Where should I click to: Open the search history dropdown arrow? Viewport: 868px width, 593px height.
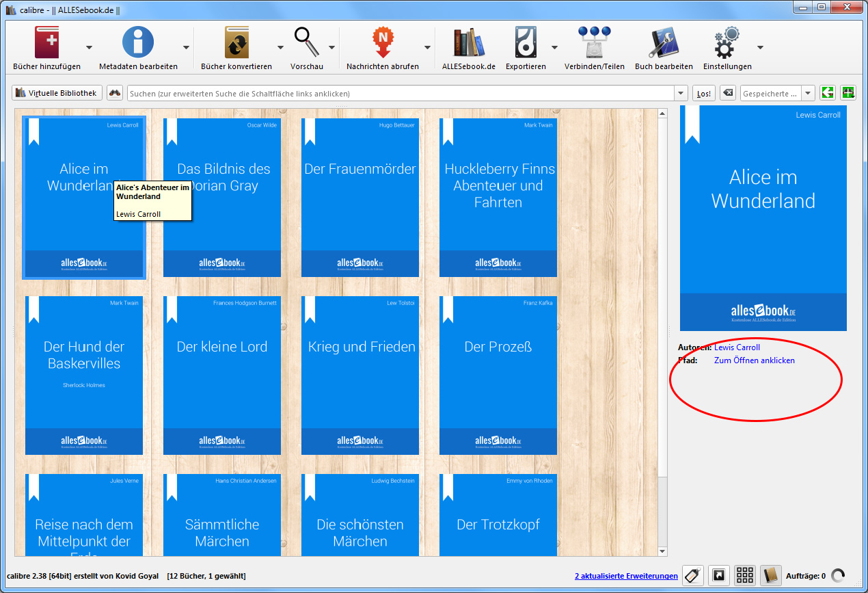(x=681, y=93)
